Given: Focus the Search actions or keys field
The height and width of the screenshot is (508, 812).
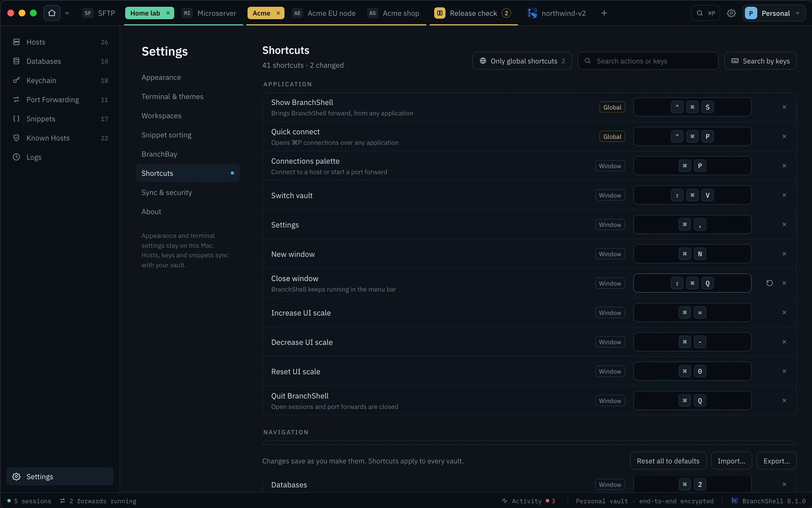Looking at the screenshot, I should point(648,61).
